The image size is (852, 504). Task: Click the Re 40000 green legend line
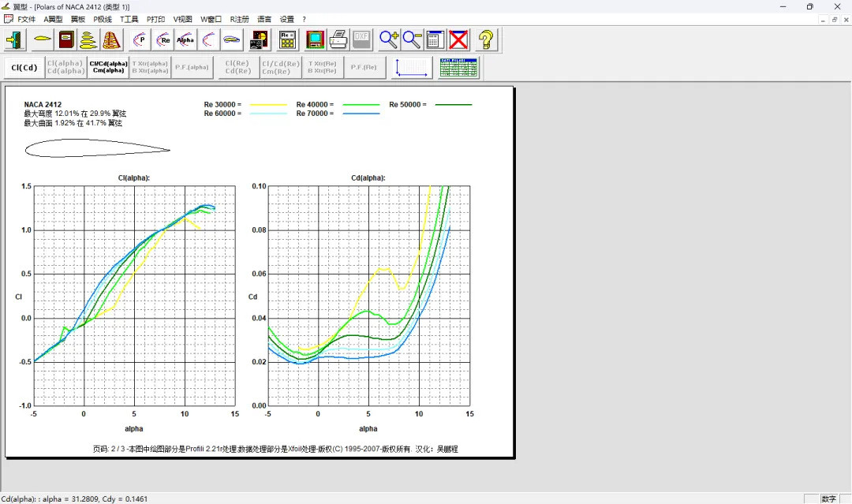[361, 104]
